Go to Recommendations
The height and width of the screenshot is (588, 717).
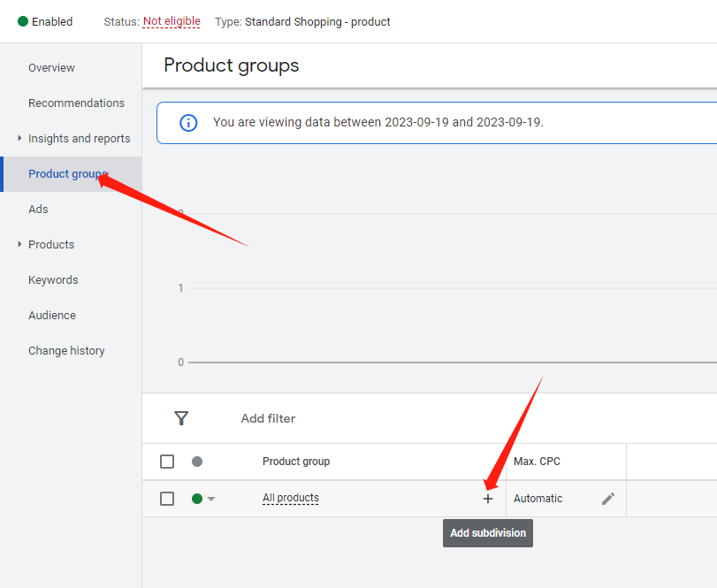(76, 103)
